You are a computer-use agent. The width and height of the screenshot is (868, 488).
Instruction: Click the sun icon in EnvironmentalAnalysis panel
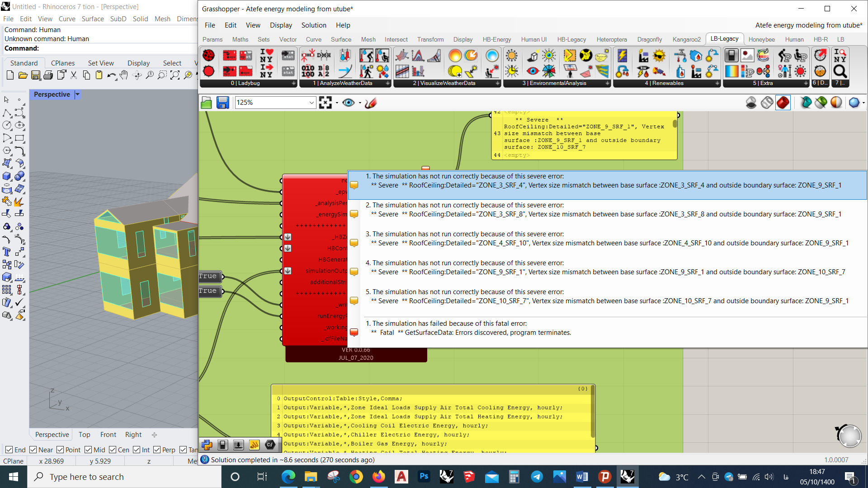click(512, 56)
